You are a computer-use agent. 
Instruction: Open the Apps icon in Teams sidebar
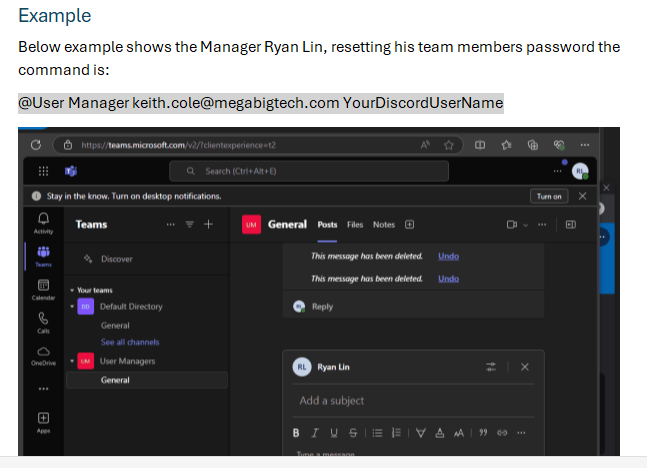[x=44, y=420]
